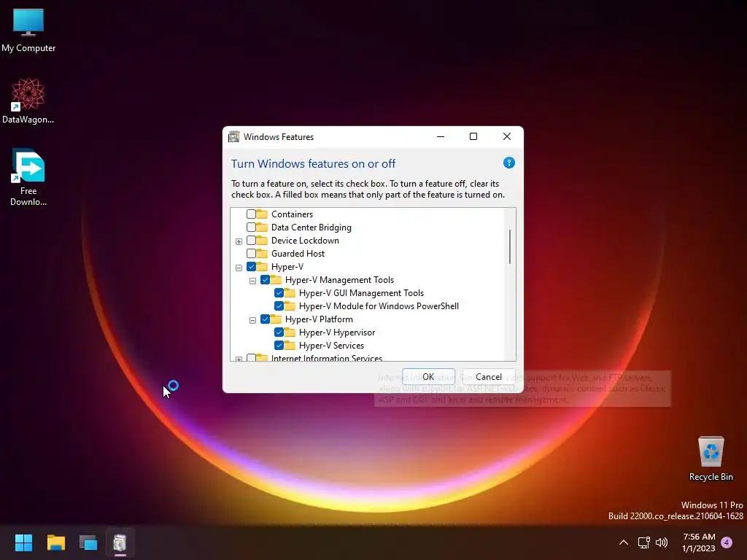Open the taskbar clock and date

click(698, 542)
